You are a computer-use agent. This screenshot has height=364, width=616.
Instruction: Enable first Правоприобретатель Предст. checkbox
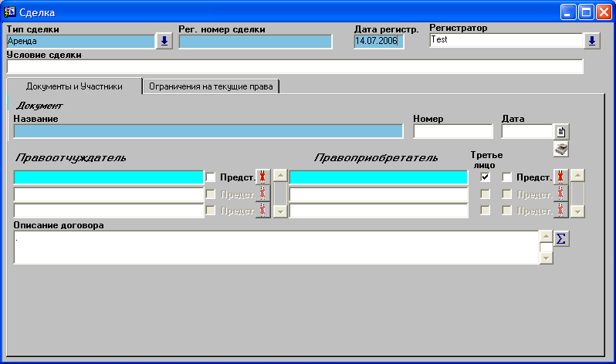coord(507,177)
